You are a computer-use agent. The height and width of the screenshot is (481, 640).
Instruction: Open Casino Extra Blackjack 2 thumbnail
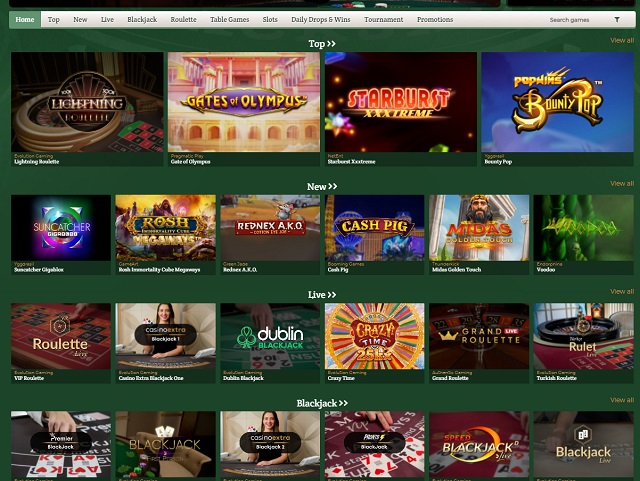[270, 444]
